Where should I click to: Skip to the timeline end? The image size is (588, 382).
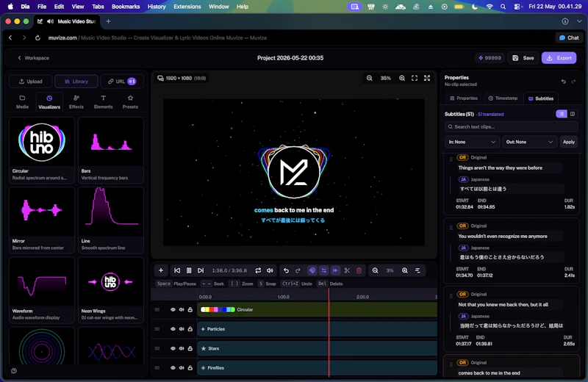point(201,270)
